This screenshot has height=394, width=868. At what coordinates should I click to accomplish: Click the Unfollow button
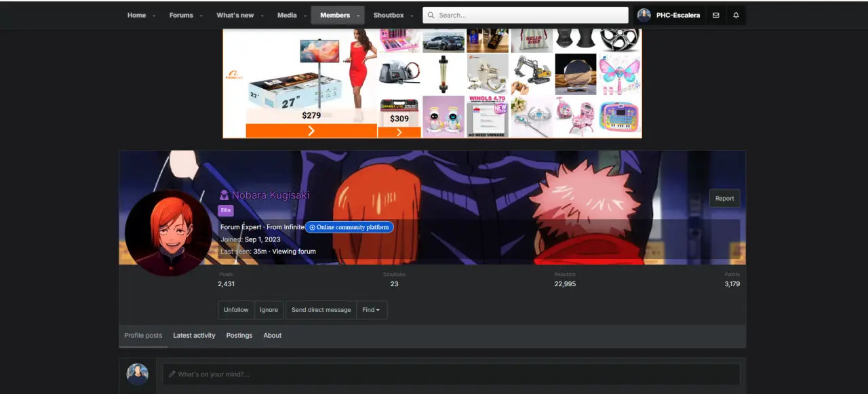(x=236, y=310)
